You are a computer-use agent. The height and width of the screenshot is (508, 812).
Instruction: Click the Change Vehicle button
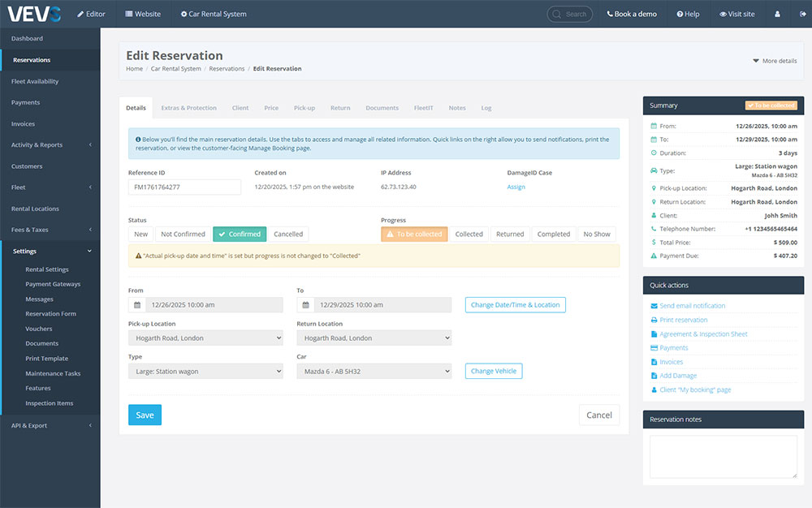494,371
